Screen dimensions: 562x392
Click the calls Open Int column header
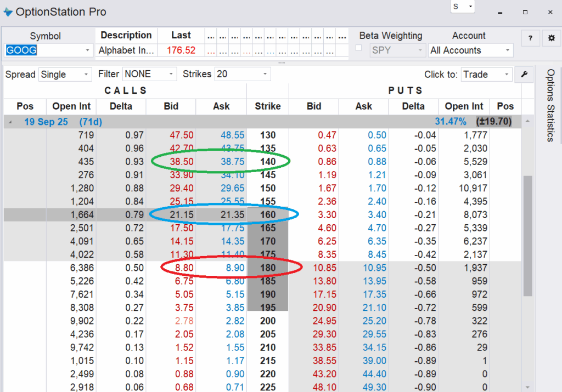click(71, 106)
